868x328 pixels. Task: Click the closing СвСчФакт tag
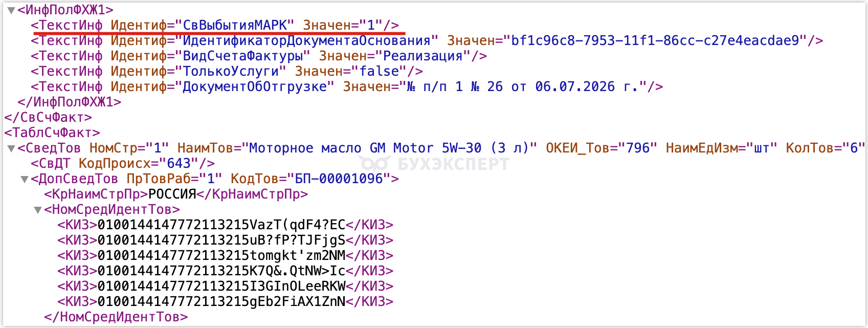click(48, 117)
